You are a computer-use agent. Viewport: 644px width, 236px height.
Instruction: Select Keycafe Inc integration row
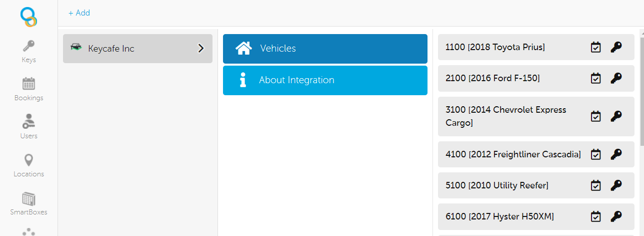pos(137,49)
